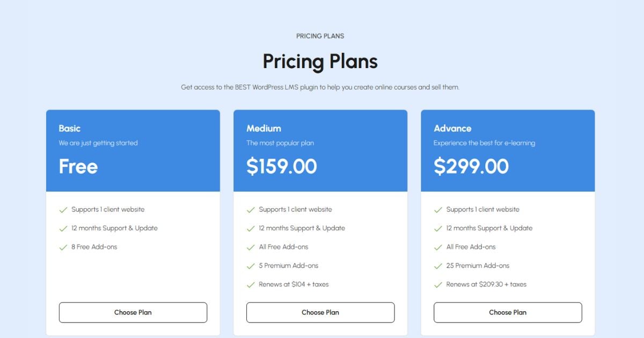Select the checkmark beside Medium's 'All Free Add-ons'
Screen dimensions: 644x338
tap(250, 247)
